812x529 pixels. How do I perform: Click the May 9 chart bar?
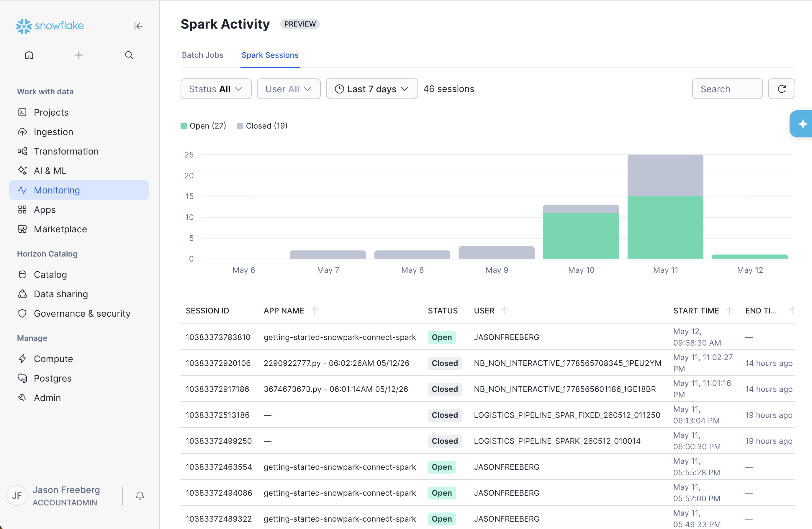coord(496,252)
